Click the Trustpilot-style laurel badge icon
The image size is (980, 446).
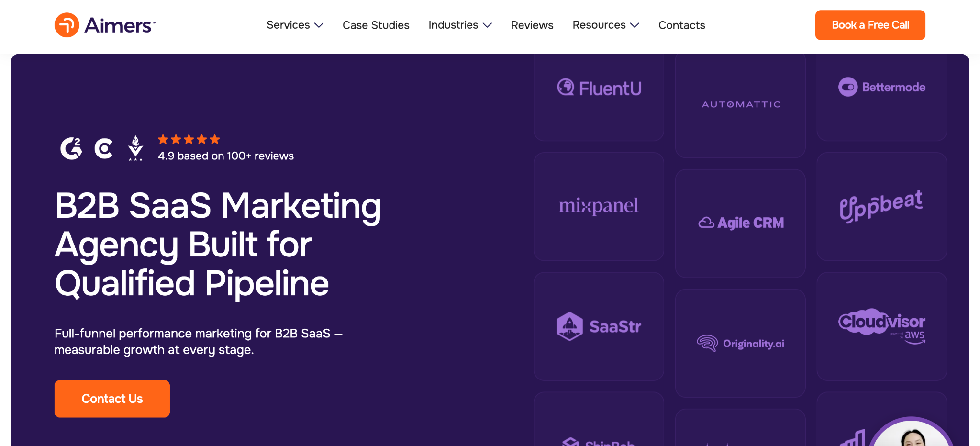(x=135, y=148)
